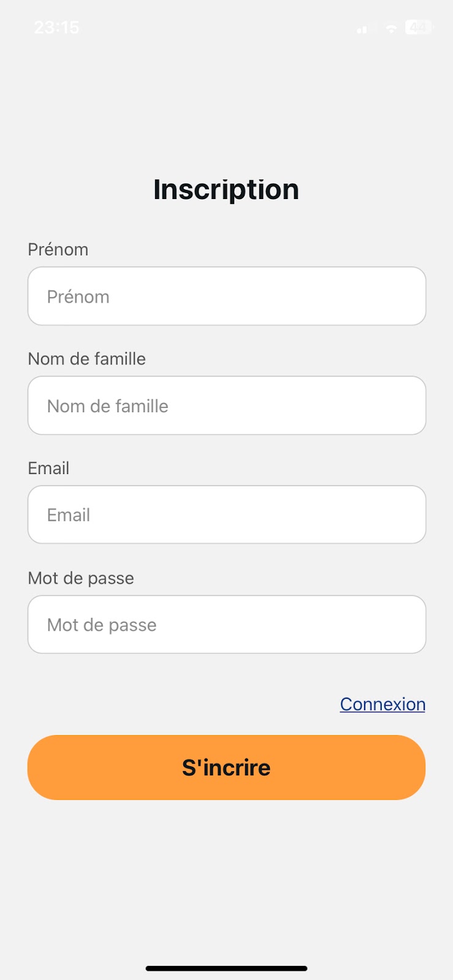This screenshot has height=980, width=453.
Task: Focus the Nom de famille input field
Action: coord(227,405)
